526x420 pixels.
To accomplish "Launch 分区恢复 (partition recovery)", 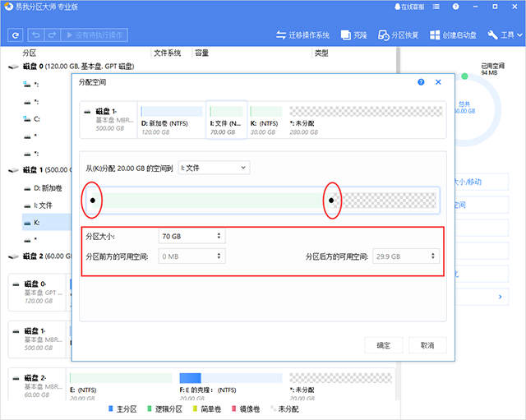I will point(399,35).
